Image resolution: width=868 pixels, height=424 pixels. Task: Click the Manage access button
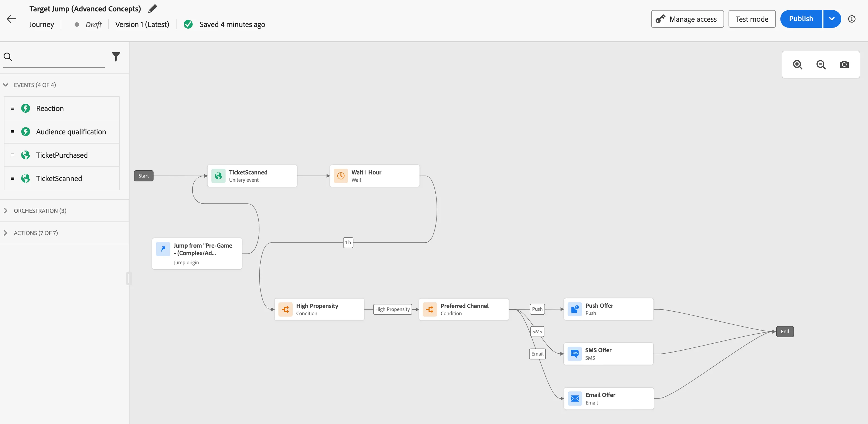tap(687, 19)
